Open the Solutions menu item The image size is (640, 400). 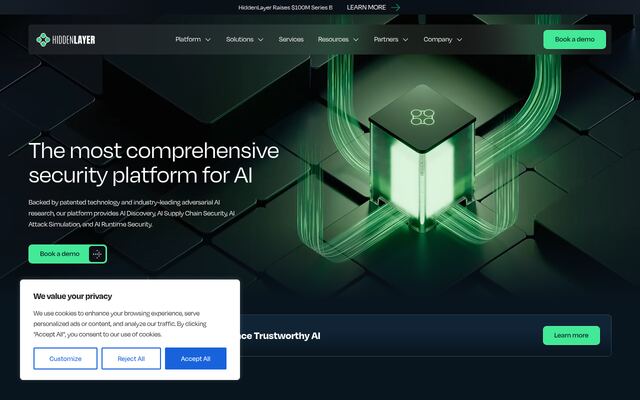(240, 39)
